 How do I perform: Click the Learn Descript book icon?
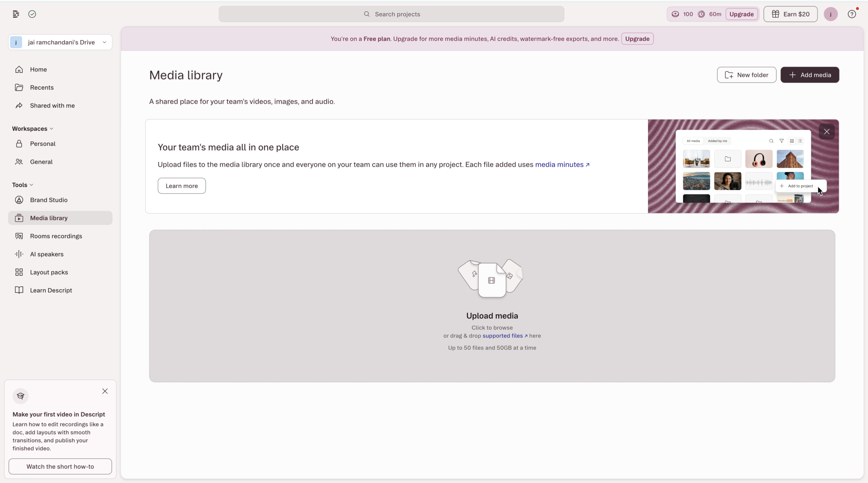click(19, 290)
